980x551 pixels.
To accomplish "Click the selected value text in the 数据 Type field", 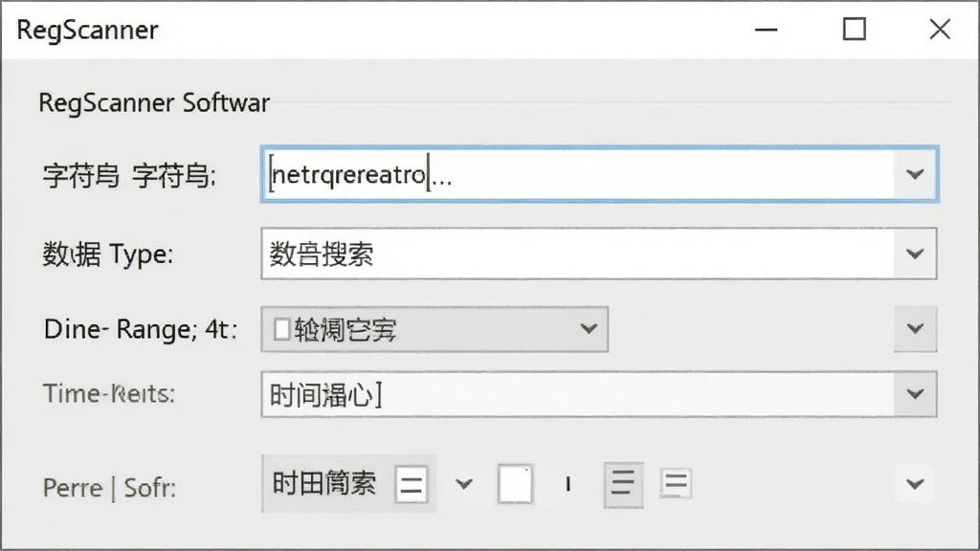I will tap(322, 254).
